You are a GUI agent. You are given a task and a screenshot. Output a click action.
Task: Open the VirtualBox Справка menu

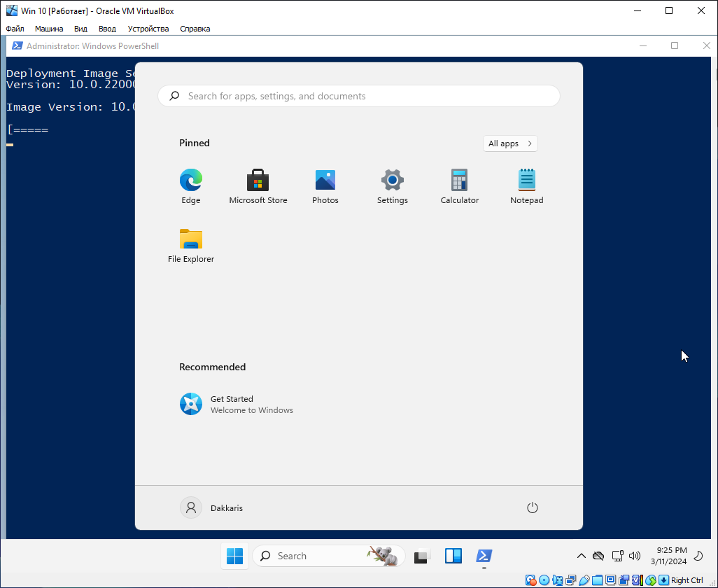195,29
